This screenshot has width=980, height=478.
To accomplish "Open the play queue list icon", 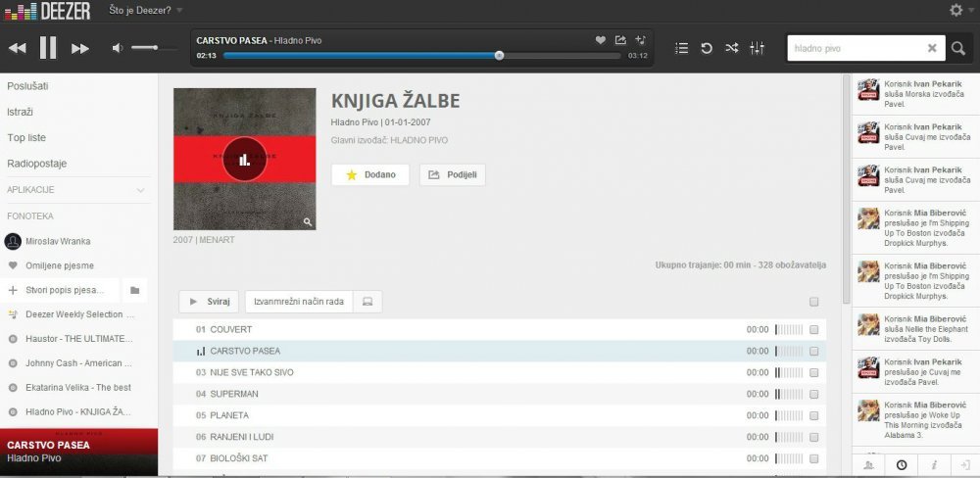I will pyautogui.click(x=682, y=48).
